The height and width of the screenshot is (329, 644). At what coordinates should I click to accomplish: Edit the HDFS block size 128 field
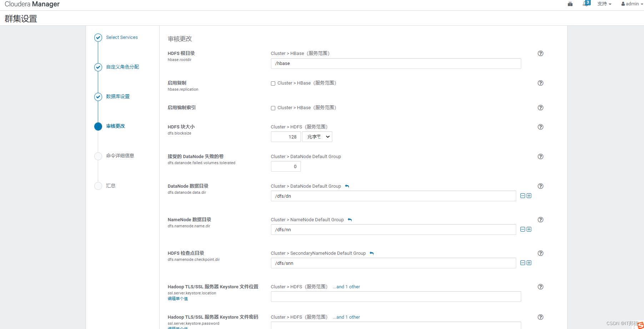click(x=286, y=137)
